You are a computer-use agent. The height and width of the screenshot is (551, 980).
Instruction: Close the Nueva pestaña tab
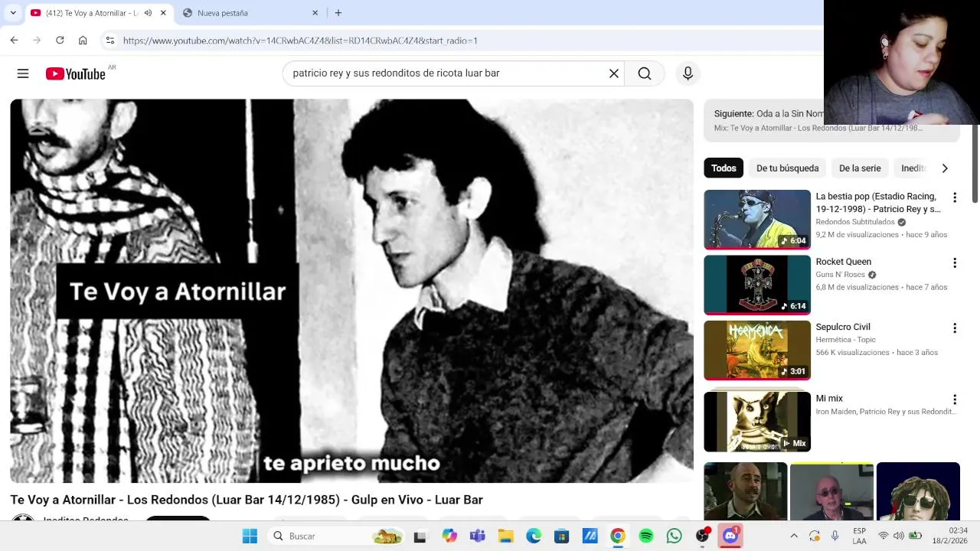pyautogui.click(x=315, y=13)
